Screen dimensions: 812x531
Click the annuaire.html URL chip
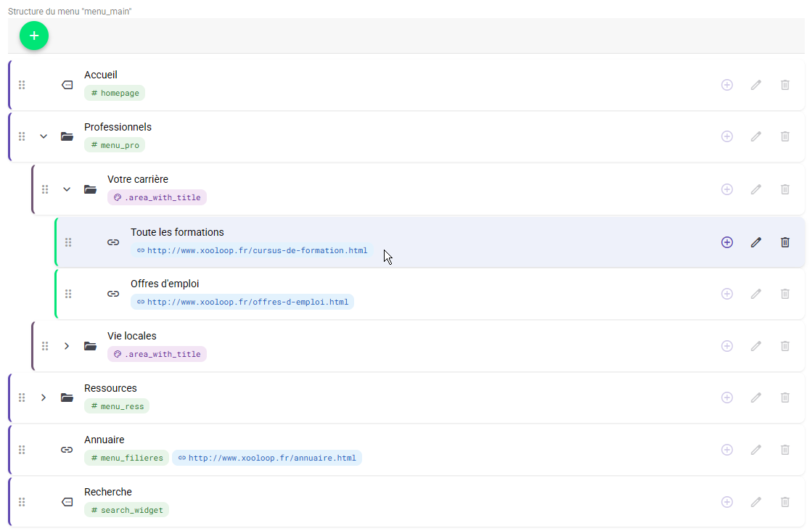coord(266,458)
